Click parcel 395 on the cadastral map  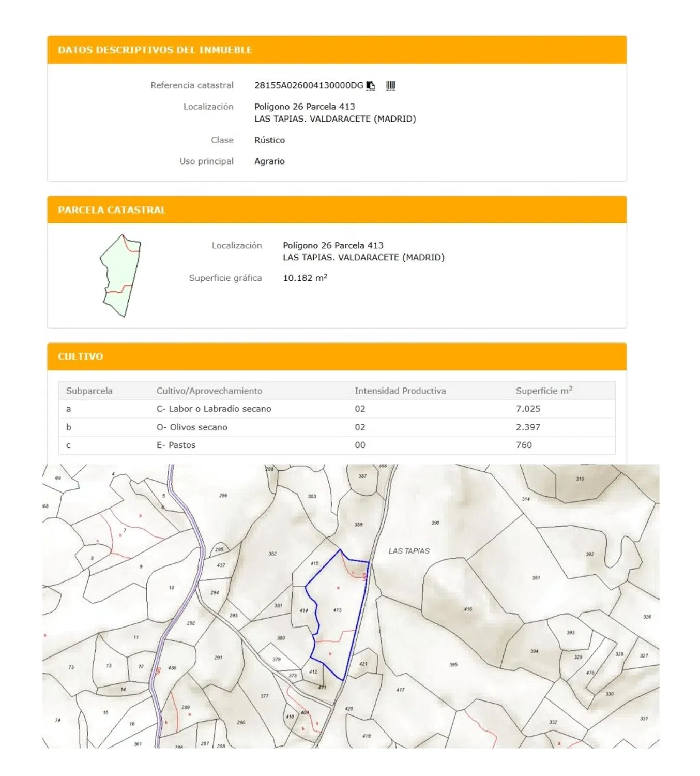point(453,664)
